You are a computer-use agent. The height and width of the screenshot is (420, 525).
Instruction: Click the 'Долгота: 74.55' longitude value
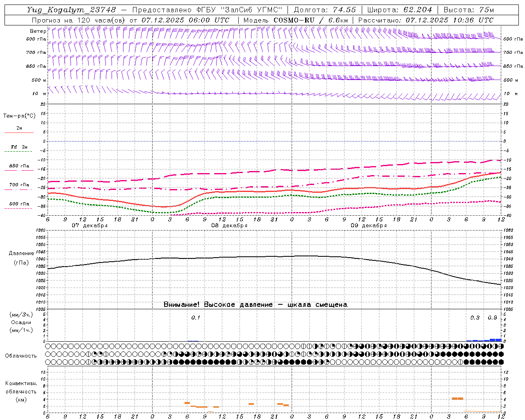pos(325,10)
